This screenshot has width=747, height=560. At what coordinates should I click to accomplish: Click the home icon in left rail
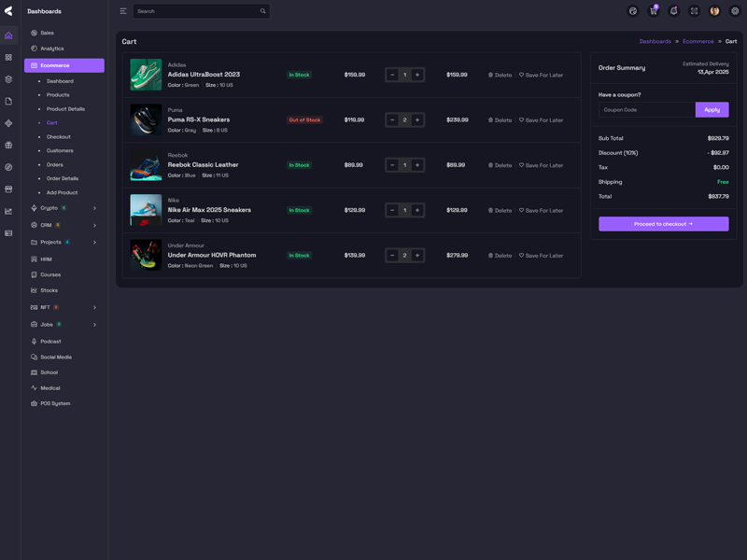tap(8, 35)
